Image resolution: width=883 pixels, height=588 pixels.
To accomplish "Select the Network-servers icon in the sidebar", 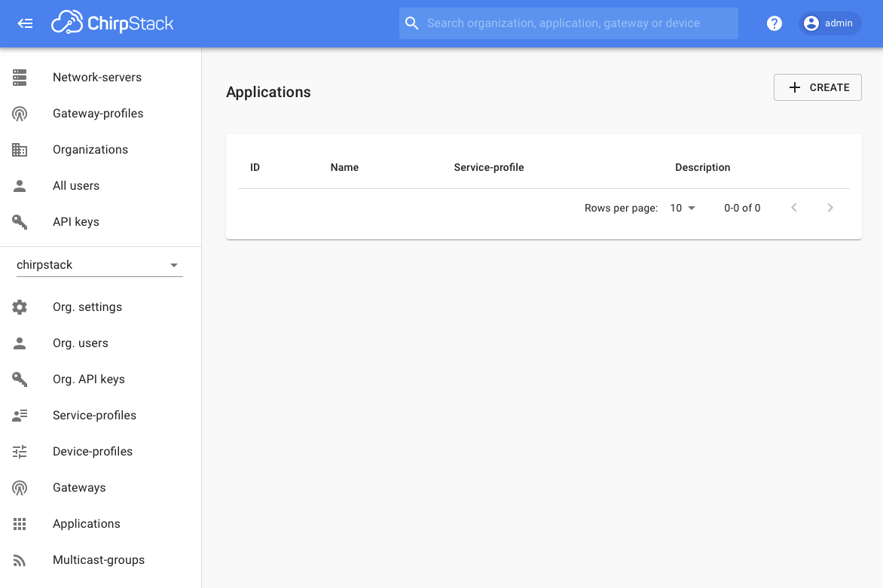I will click(19, 77).
